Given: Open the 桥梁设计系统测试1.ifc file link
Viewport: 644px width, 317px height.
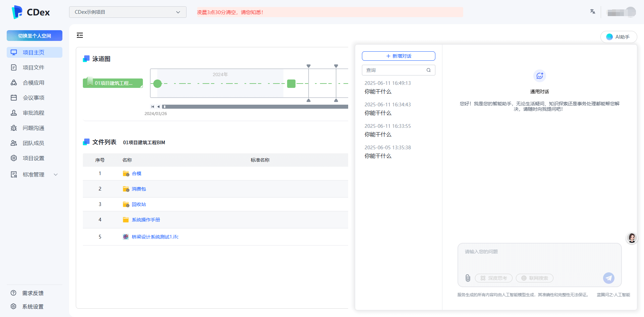Looking at the screenshot, I should (155, 236).
